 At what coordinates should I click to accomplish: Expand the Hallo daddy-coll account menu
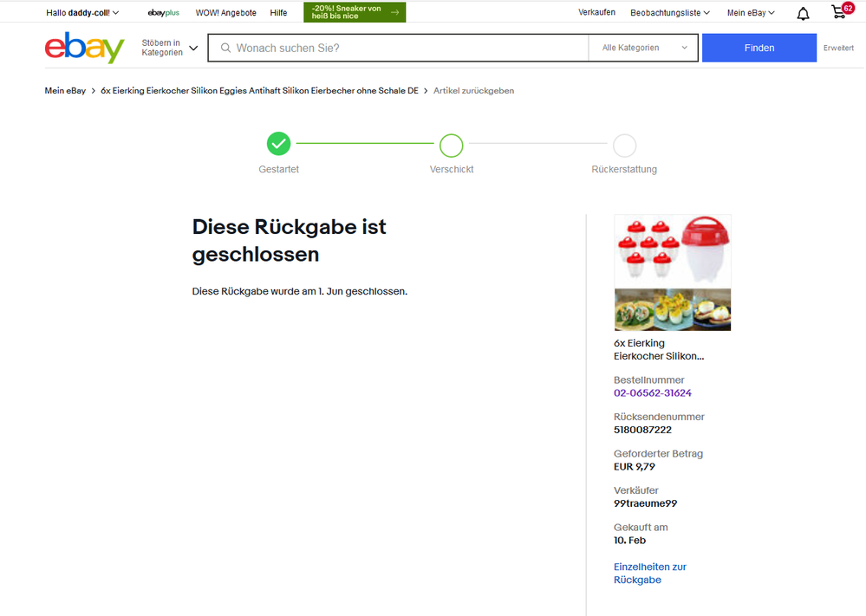[x=82, y=13]
